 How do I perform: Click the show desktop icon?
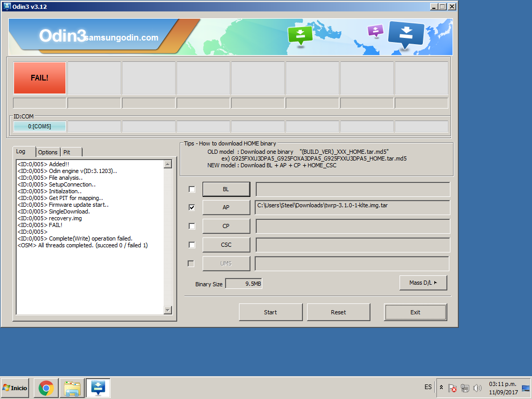coord(526,388)
